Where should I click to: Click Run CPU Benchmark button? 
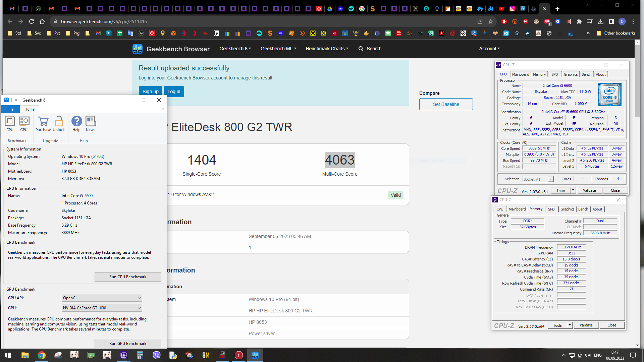128,277
